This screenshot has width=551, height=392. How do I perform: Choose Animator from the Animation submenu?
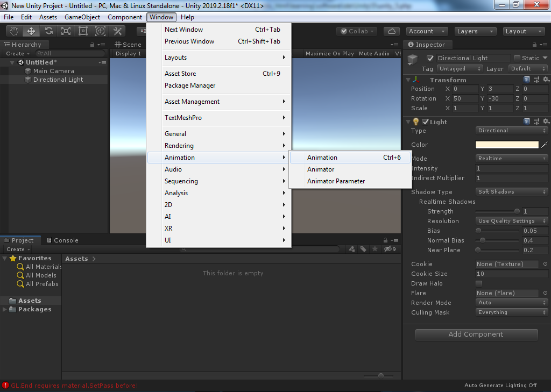pyautogui.click(x=321, y=169)
